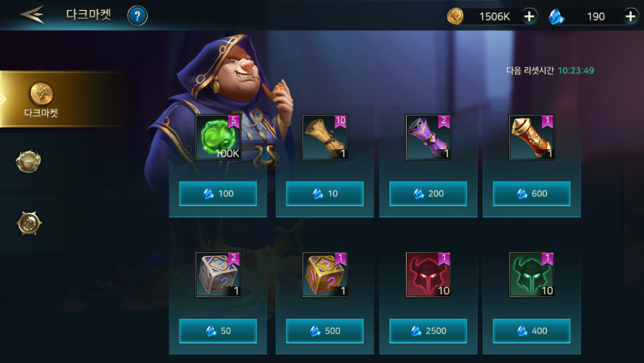Select the silver mystery dice box
This screenshot has width=644, height=363.
[x=218, y=275]
